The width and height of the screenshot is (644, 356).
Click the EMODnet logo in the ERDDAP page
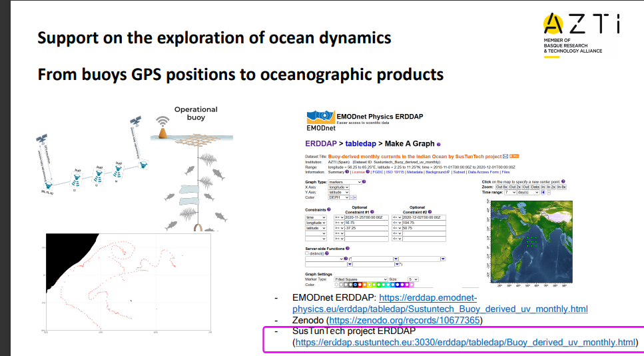pyautogui.click(x=321, y=119)
